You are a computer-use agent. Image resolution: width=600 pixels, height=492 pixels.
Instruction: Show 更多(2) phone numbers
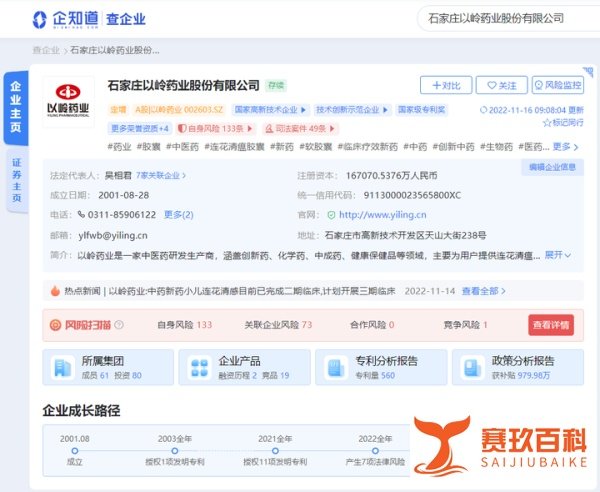point(179,215)
